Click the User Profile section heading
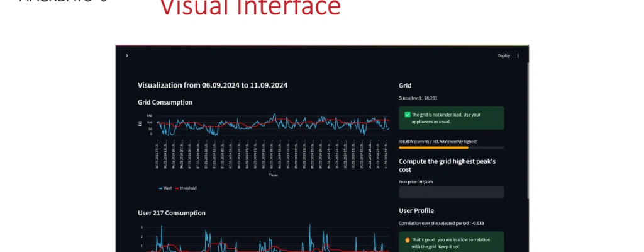 416,210
